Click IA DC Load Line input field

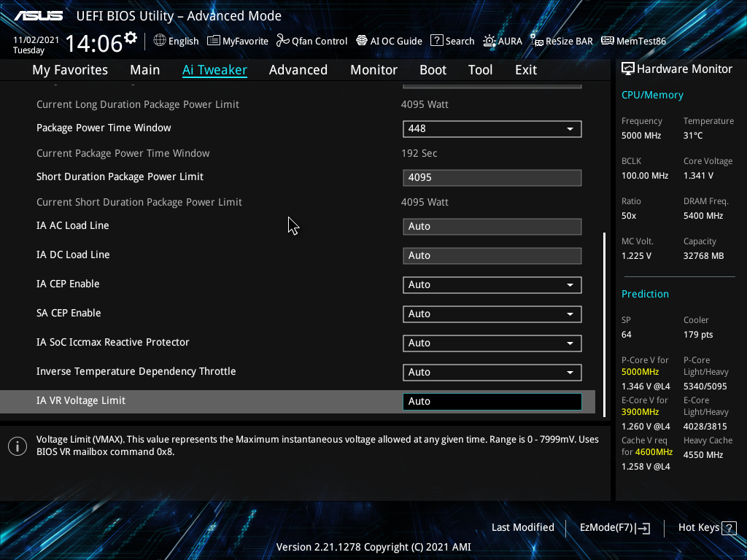tap(492, 256)
